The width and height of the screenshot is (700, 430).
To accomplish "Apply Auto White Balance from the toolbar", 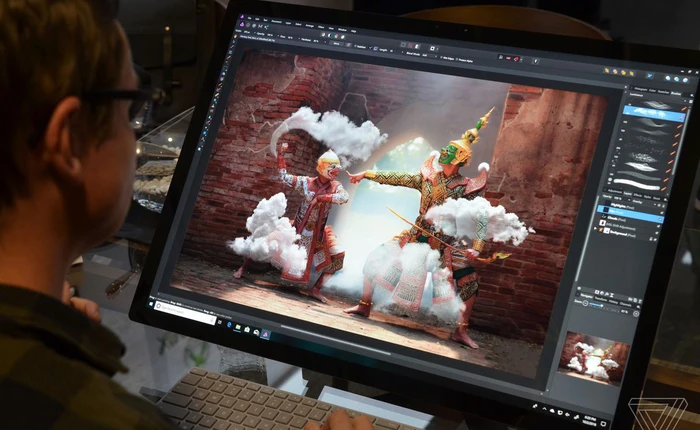I will 342,37.
